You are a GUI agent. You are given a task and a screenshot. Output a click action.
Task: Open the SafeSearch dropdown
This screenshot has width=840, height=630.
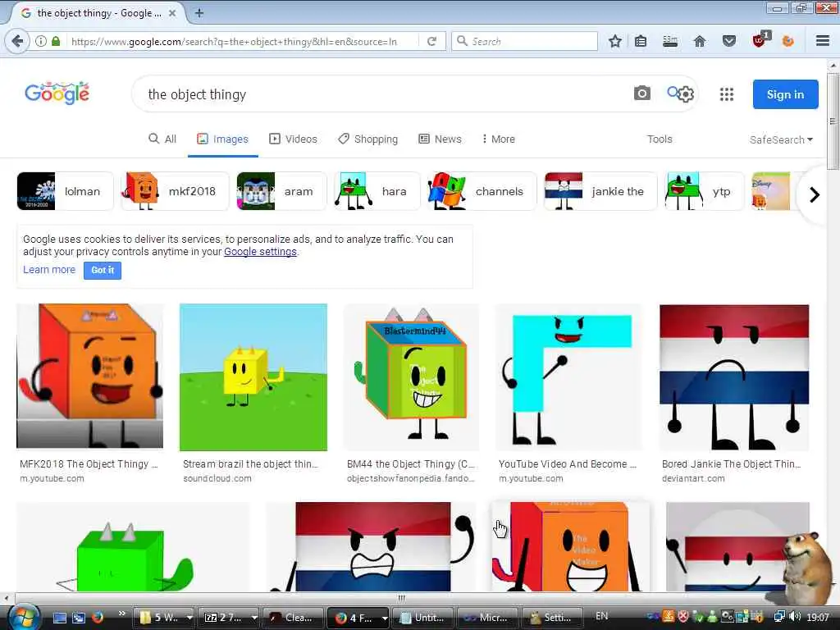[x=781, y=139]
